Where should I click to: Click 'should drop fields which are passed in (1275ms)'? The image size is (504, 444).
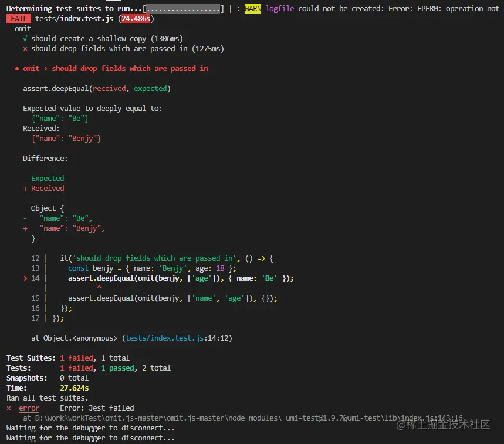[x=123, y=49]
